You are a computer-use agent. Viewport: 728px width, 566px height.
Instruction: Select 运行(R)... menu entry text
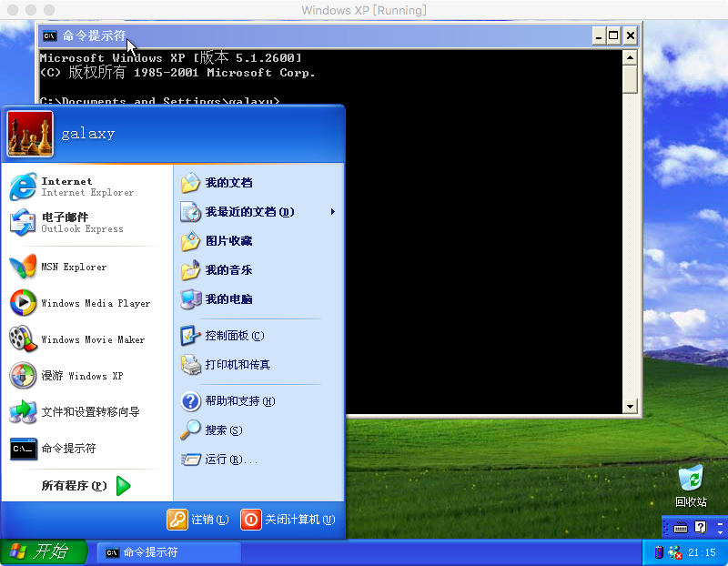(231, 460)
